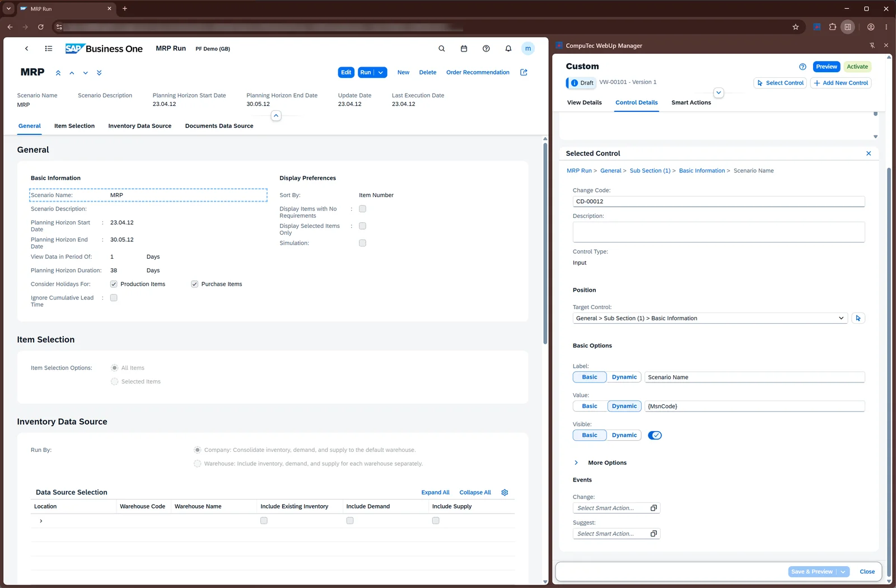
Task: Expand the first Location row chevron
Action: (x=41, y=521)
